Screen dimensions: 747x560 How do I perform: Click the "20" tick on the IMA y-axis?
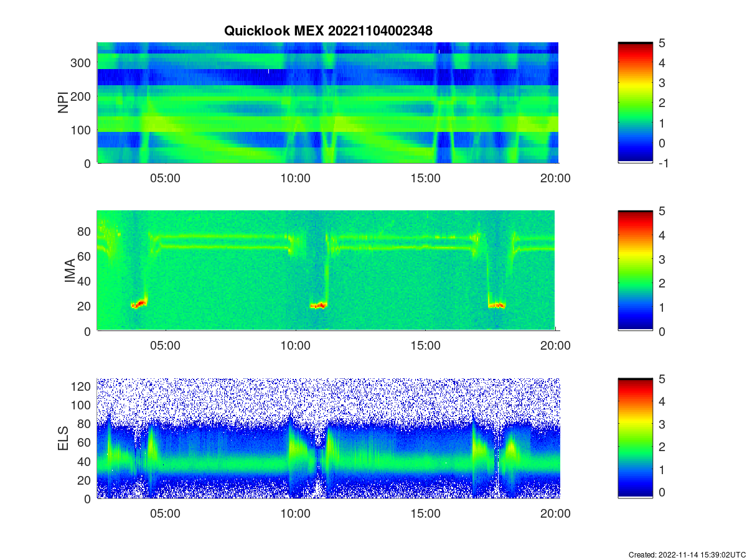pos(85,306)
